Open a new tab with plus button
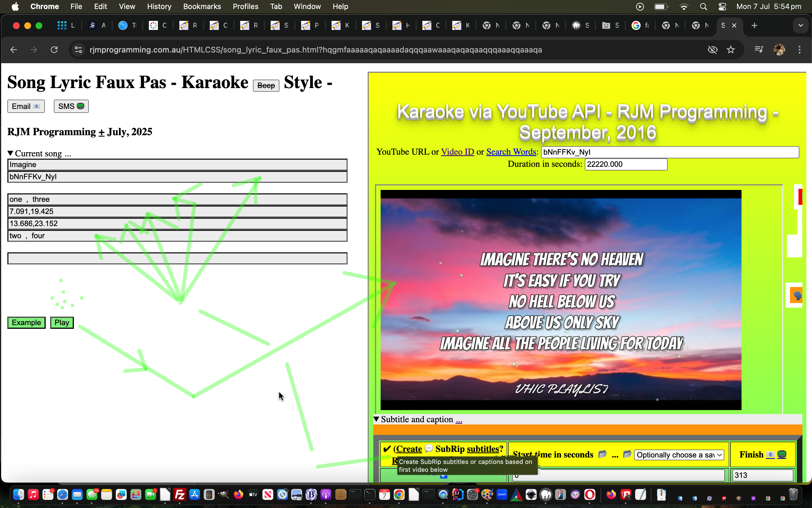The height and width of the screenshot is (508, 812). (754, 25)
